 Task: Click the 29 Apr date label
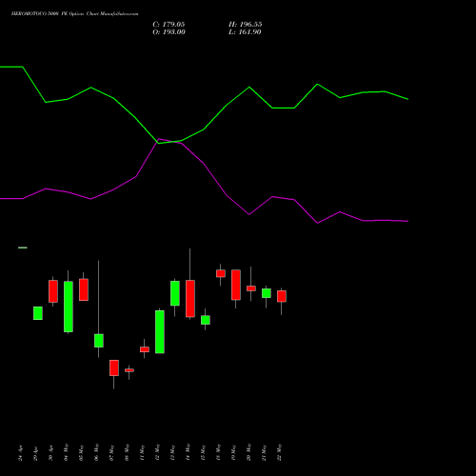click(x=36, y=454)
